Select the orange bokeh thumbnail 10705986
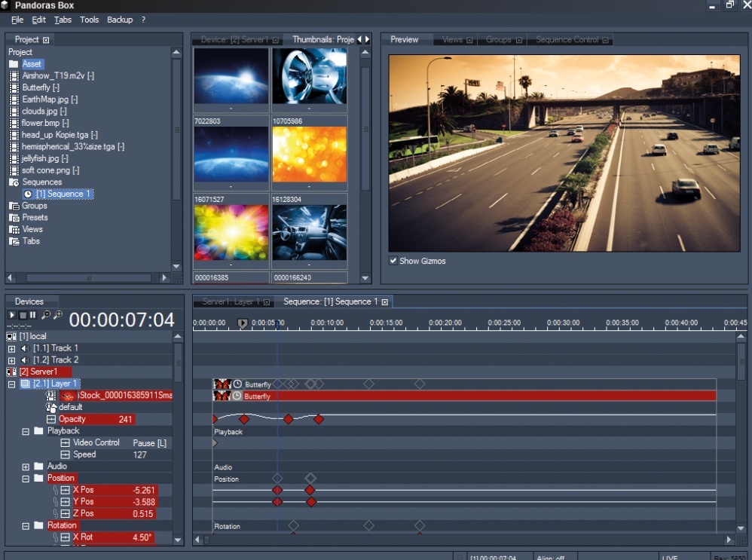The image size is (752, 560). point(309,154)
